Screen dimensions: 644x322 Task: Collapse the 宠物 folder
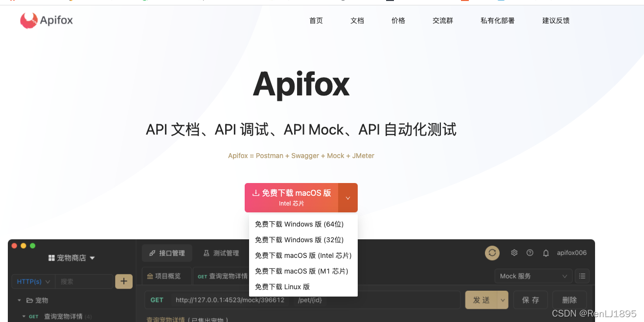coord(20,300)
